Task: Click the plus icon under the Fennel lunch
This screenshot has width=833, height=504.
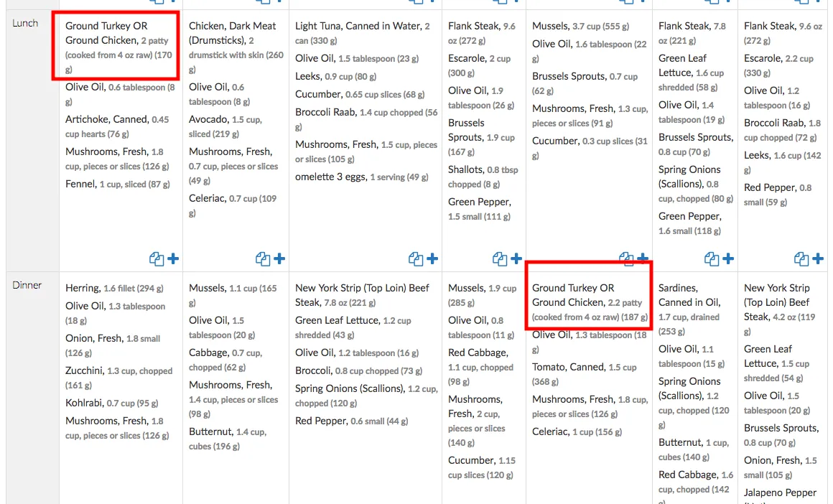Action: point(173,259)
